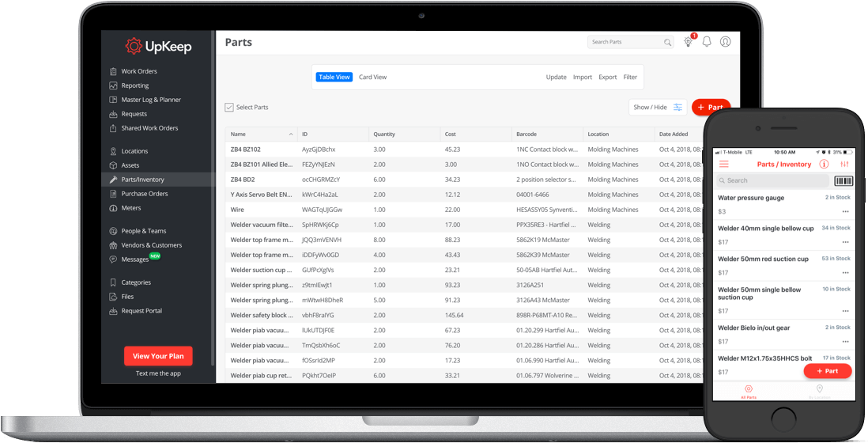Tap the info icon in mobile header
The width and height of the screenshot is (868, 443).
click(824, 165)
